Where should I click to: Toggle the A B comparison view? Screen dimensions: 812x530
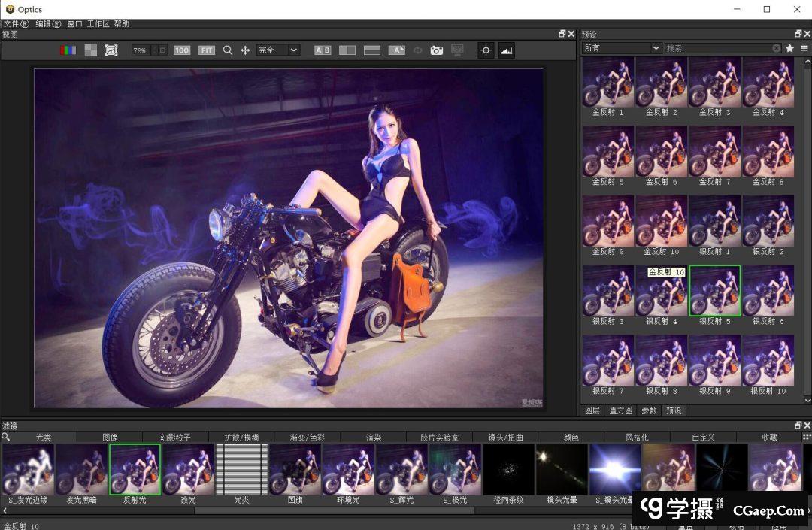[323, 50]
